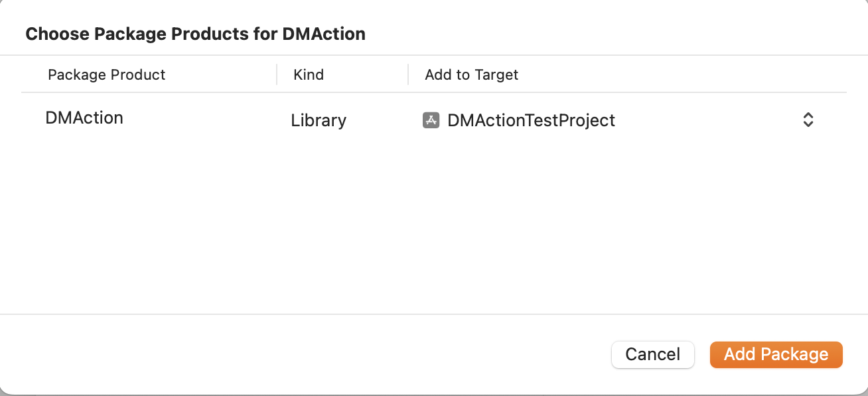Cancel the package product dialog
Screen dimensions: 868x396
652,354
